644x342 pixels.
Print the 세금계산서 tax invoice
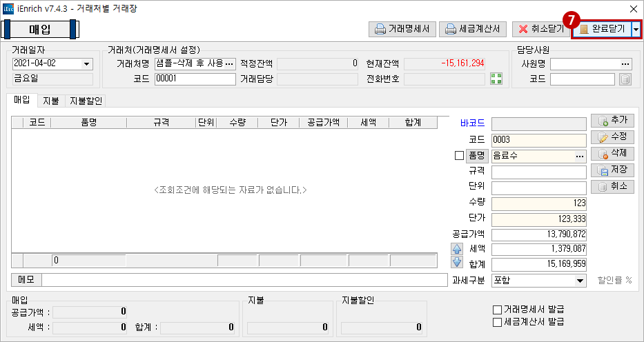pyautogui.click(x=473, y=29)
